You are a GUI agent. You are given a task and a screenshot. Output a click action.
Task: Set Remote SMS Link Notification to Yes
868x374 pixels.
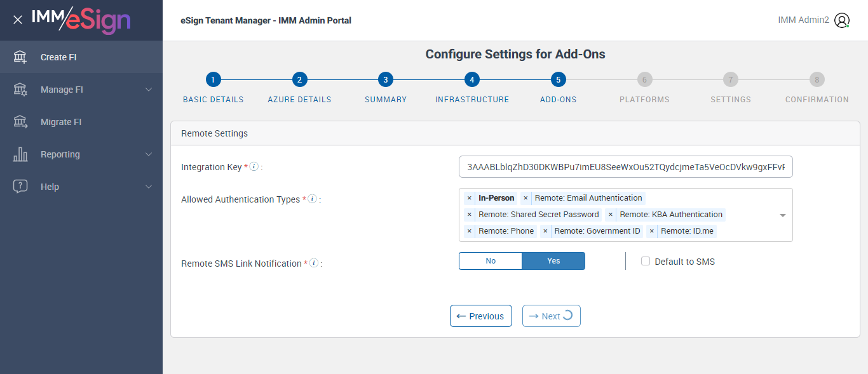pos(553,261)
